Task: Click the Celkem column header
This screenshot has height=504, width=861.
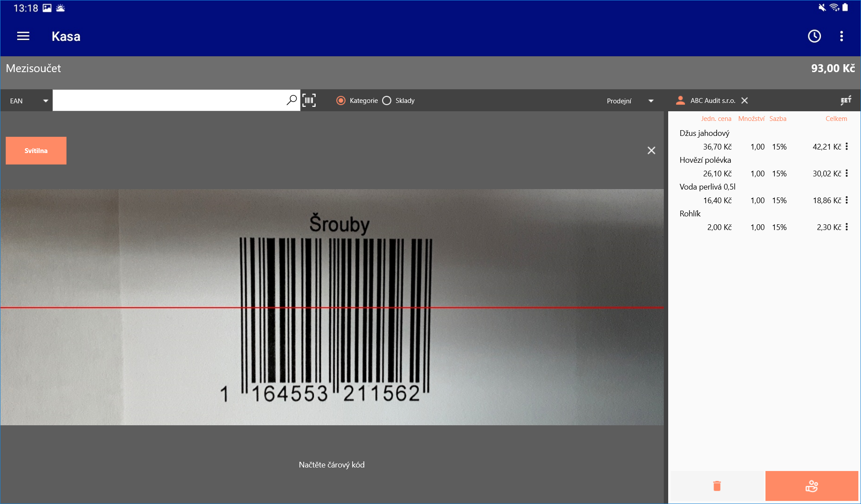Action: tap(836, 118)
